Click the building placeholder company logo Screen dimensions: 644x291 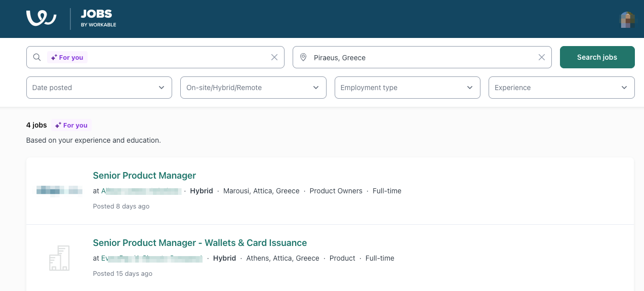[x=59, y=258]
